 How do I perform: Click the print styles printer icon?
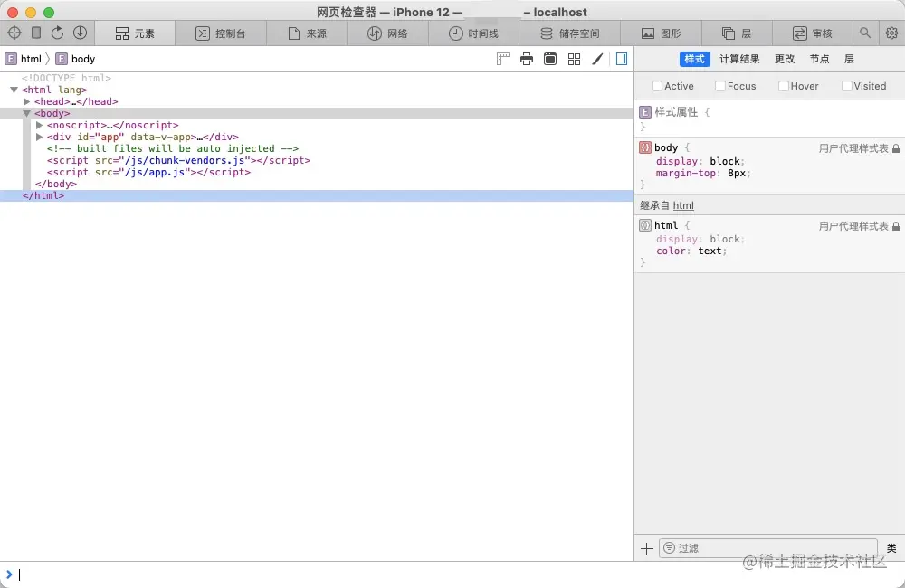[x=527, y=59]
